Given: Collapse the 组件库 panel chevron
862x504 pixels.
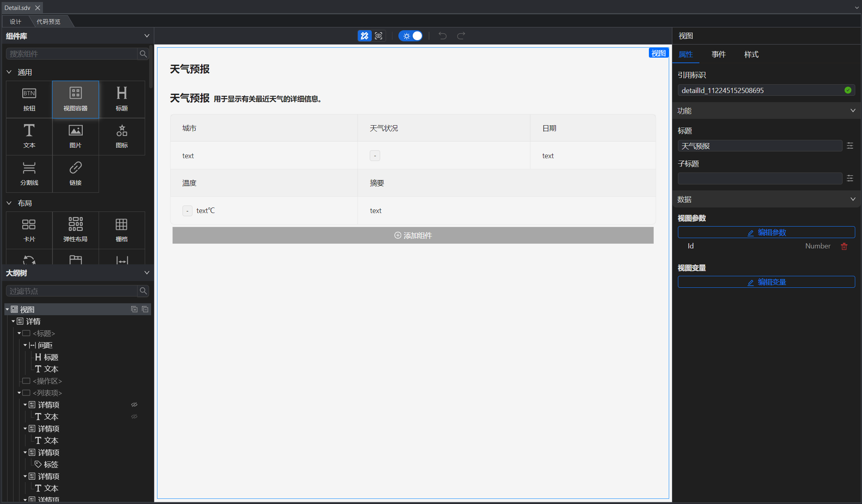Looking at the screenshot, I should click(147, 36).
